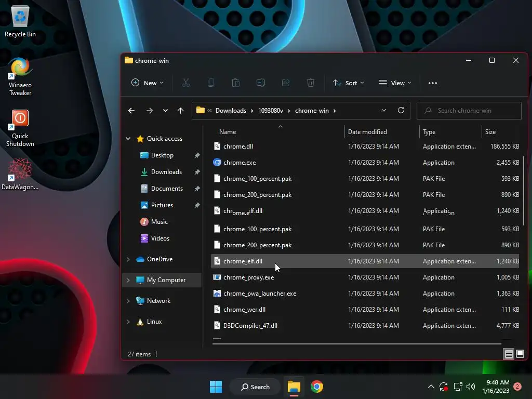This screenshot has height=399, width=532.
Task: Expand the OneDrive tree node
Action: tap(128, 259)
